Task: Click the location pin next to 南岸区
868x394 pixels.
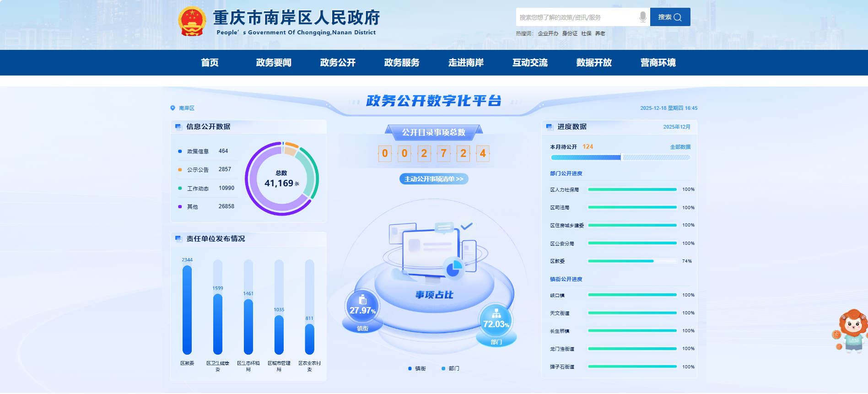Action: tap(173, 108)
